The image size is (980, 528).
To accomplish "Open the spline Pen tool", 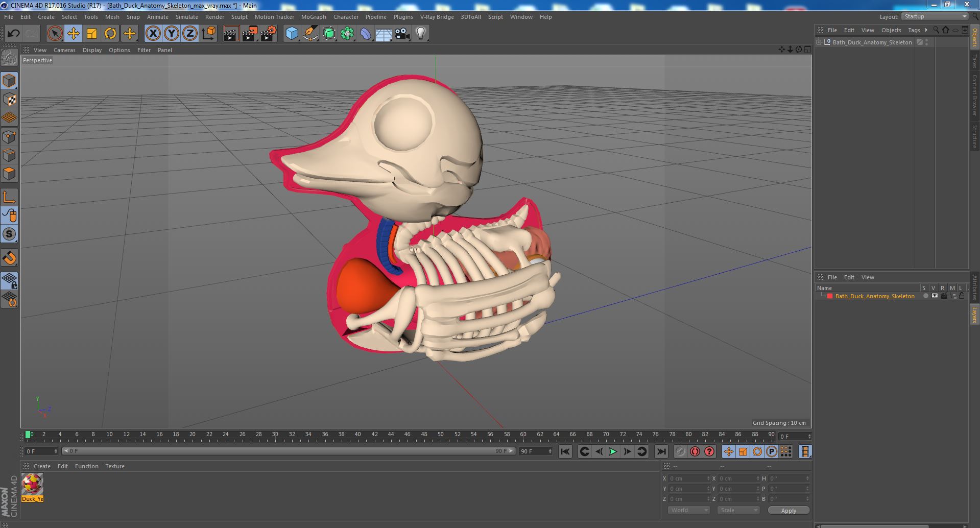I will pyautogui.click(x=310, y=34).
